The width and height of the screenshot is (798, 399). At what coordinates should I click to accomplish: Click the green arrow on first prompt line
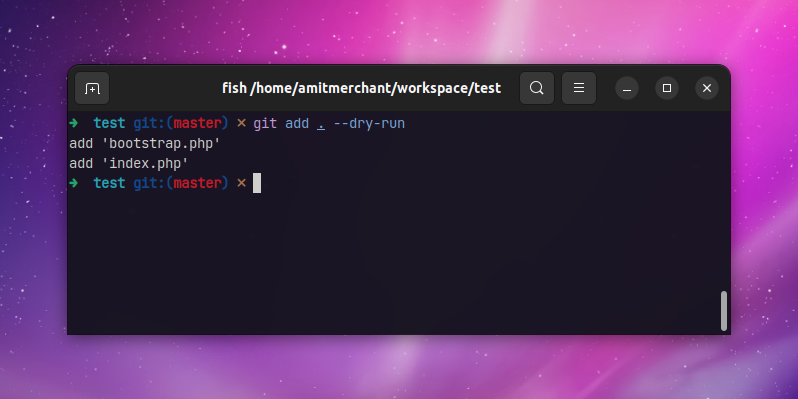click(x=74, y=123)
